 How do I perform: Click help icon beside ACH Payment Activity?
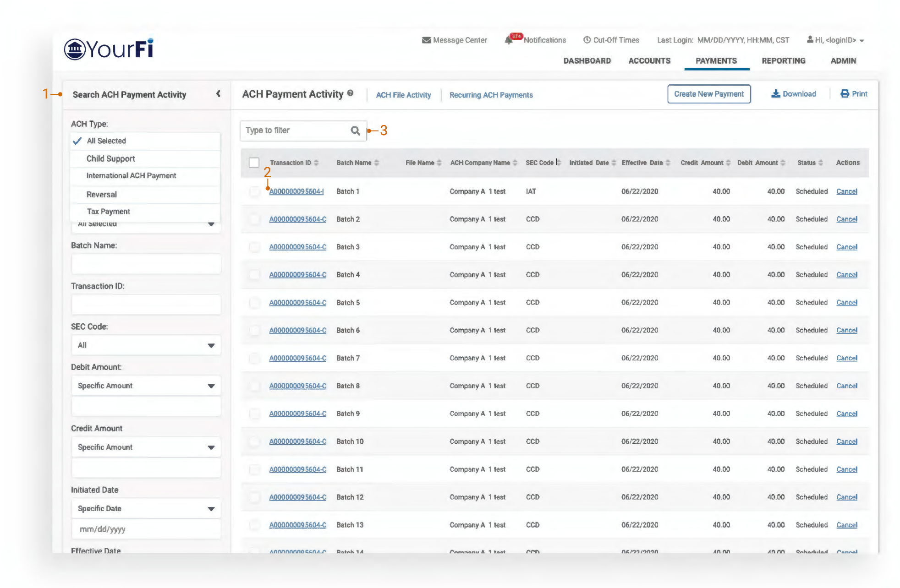click(x=350, y=93)
